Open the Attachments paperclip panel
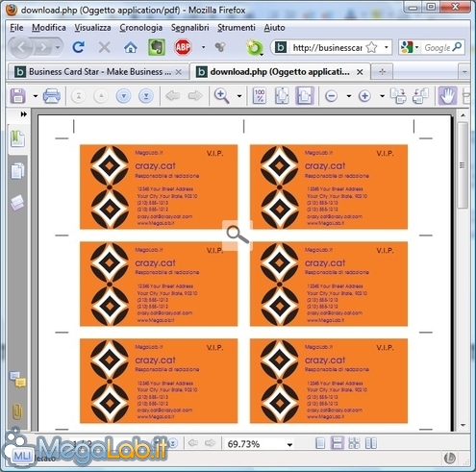The height and width of the screenshot is (472, 476). tap(17, 410)
